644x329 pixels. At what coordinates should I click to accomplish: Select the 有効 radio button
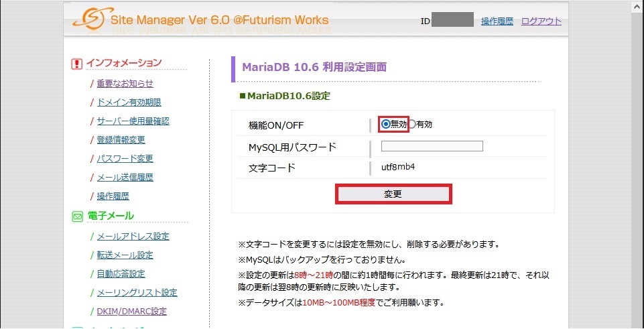coord(412,125)
